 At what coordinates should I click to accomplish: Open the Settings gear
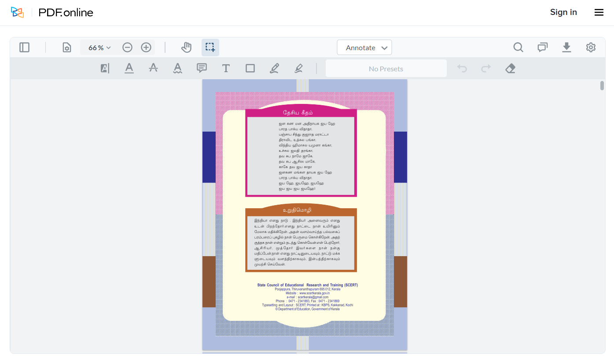591,48
